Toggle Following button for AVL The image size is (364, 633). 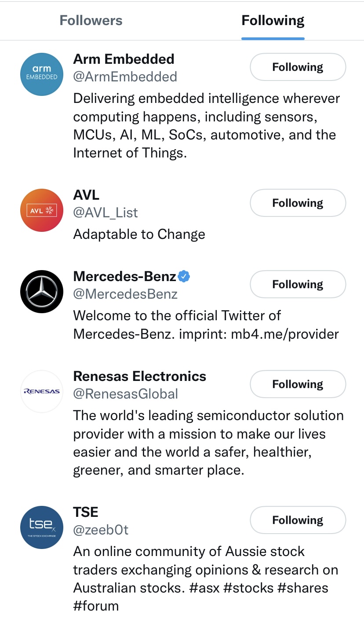[x=298, y=203]
